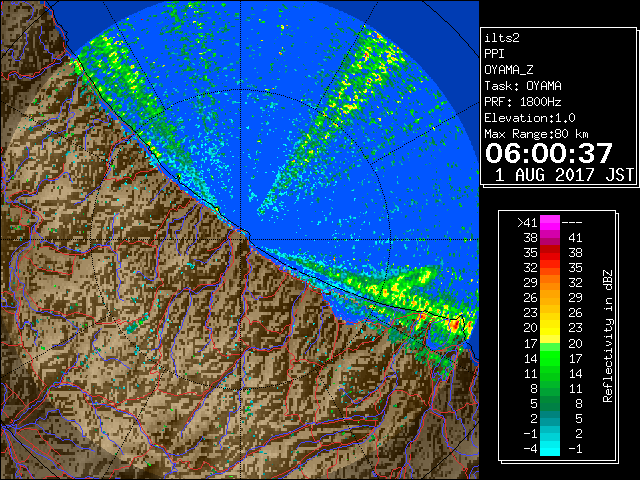Click the '1 AUG 2017 JST' date
Image resolution: width=640 pixels, height=480 pixels.
click(x=564, y=175)
